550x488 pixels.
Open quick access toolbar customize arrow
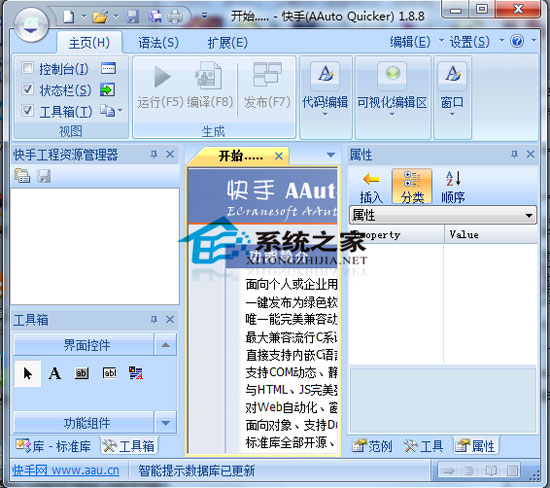point(204,16)
